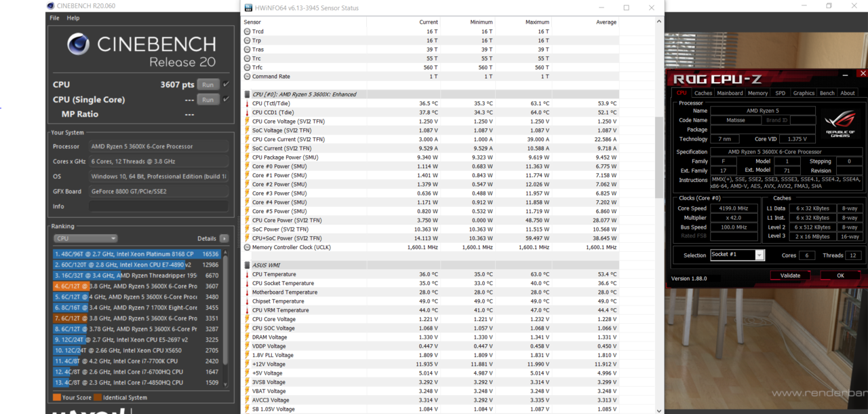Click the +12V Voltage lightning icon

(247, 364)
